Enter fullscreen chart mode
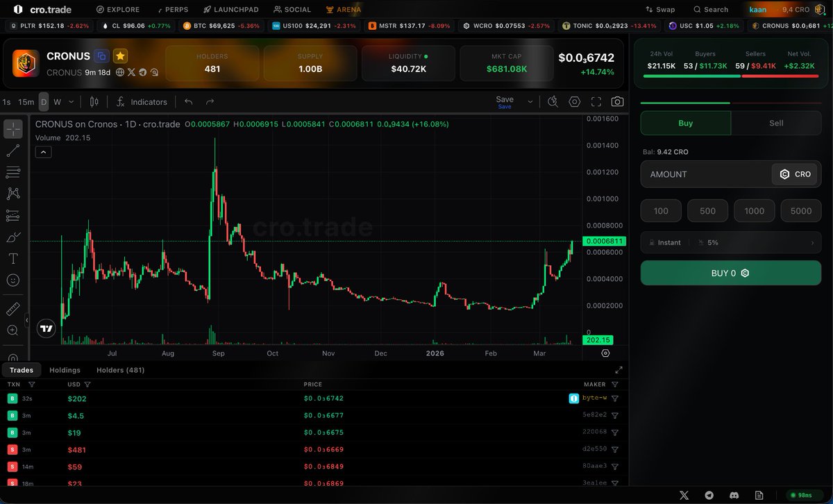833x504 pixels. [x=596, y=101]
